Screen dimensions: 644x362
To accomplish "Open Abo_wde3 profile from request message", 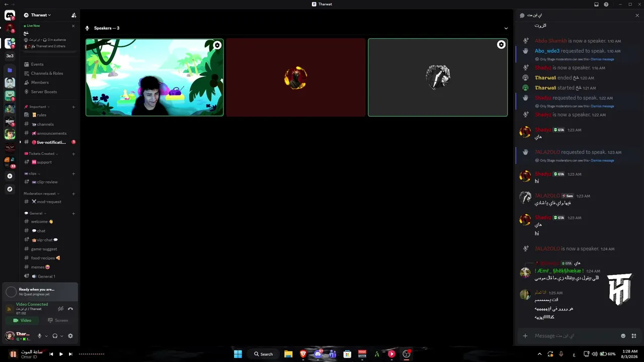I will point(547,51).
